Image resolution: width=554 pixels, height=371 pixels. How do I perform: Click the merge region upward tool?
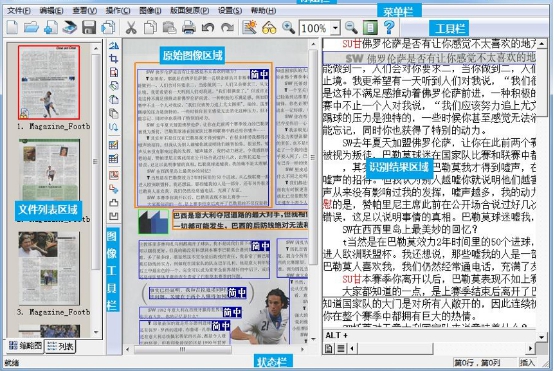[113, 203]
